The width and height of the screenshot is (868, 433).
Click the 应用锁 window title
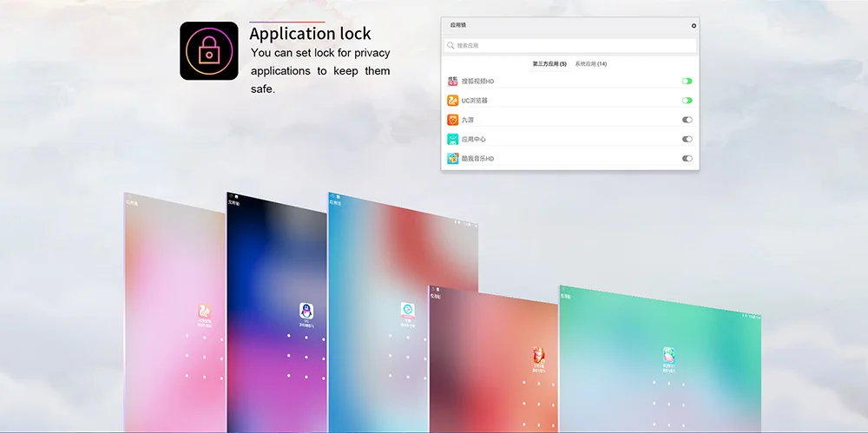[x=458, y=25]
